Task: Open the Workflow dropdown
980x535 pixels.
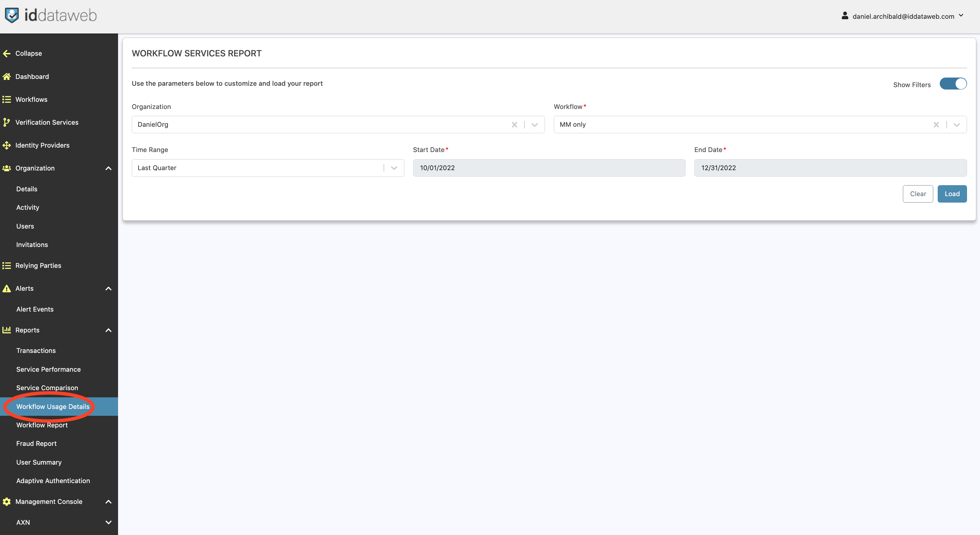Action: [x=956, y=124]
